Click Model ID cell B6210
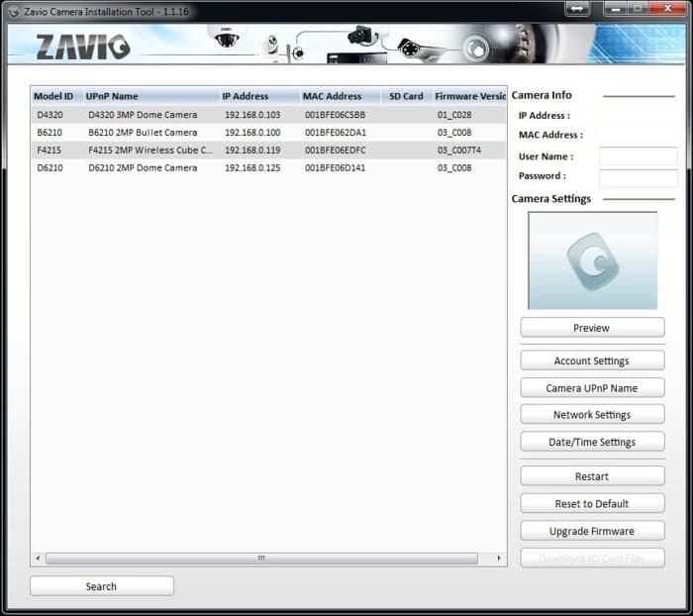693x616 pixels. [49, 133]
